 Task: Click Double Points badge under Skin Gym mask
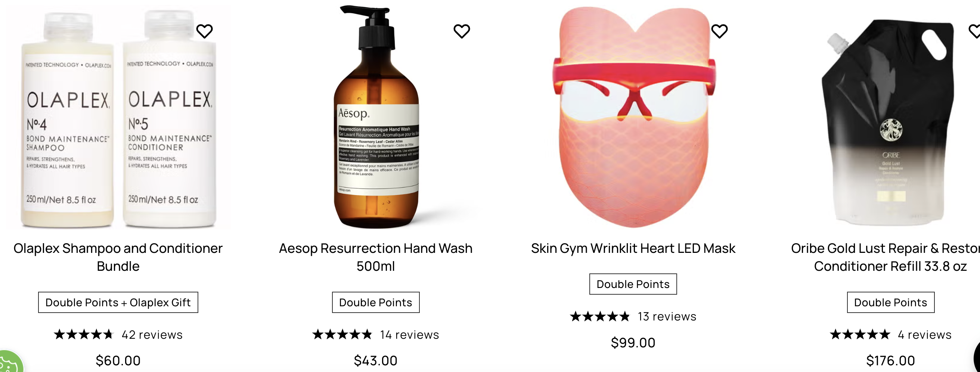coord(633,284)
